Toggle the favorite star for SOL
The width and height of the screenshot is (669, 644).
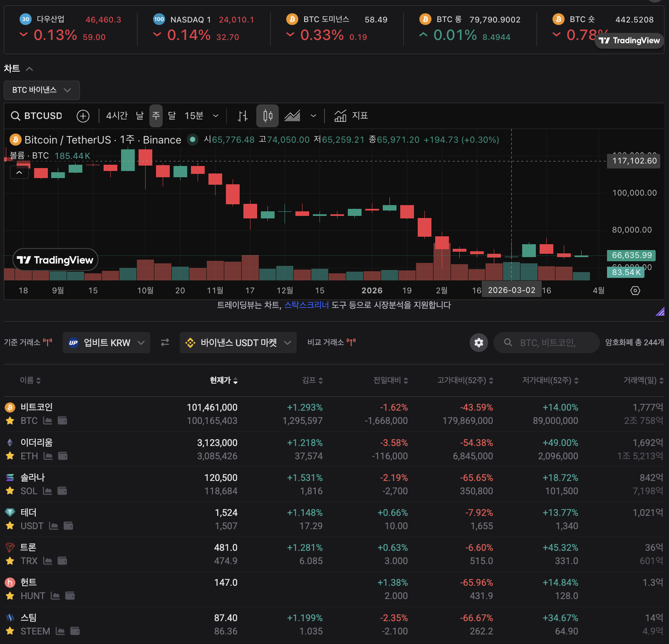click(x=10, y=491)
